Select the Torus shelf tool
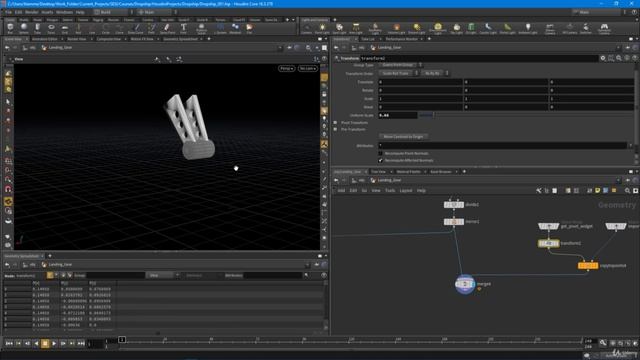640x360 pixels. tap(51, 28)
